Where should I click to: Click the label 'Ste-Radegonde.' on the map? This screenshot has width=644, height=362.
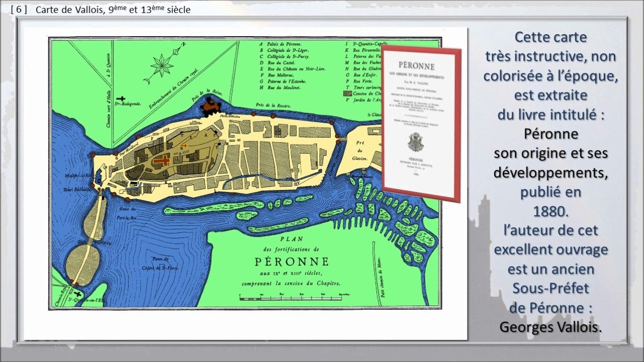(x=129, y=104)
